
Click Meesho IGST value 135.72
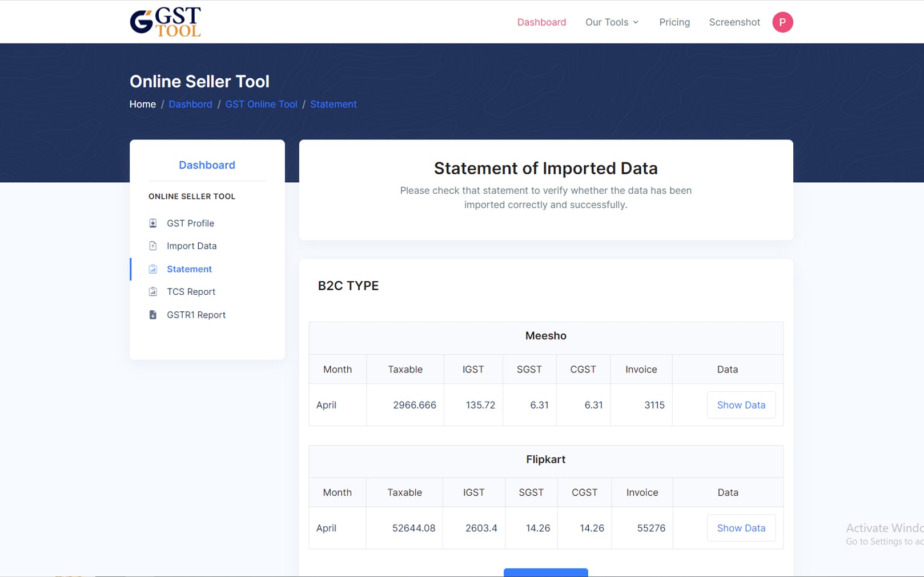(x=480, y=405)
